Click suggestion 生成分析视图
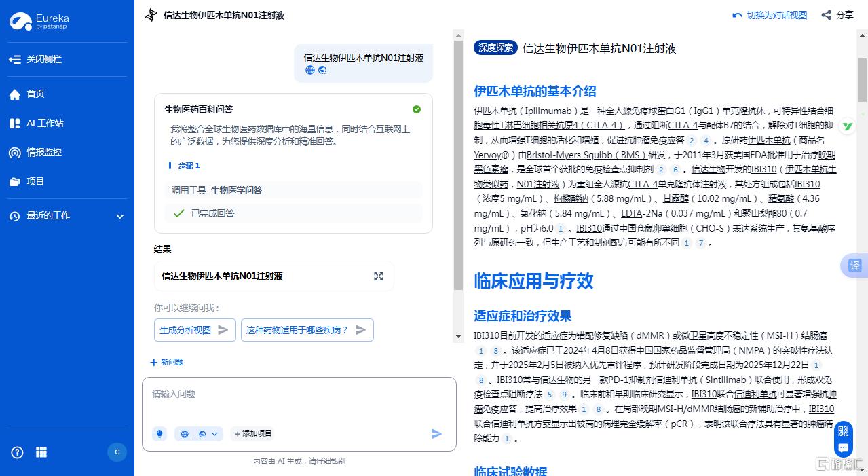This screenshot has height=476, width=868. pos(195,330)
